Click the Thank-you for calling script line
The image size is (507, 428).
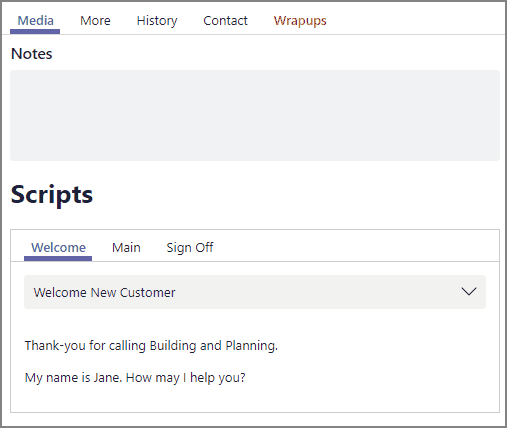[151, 346]
